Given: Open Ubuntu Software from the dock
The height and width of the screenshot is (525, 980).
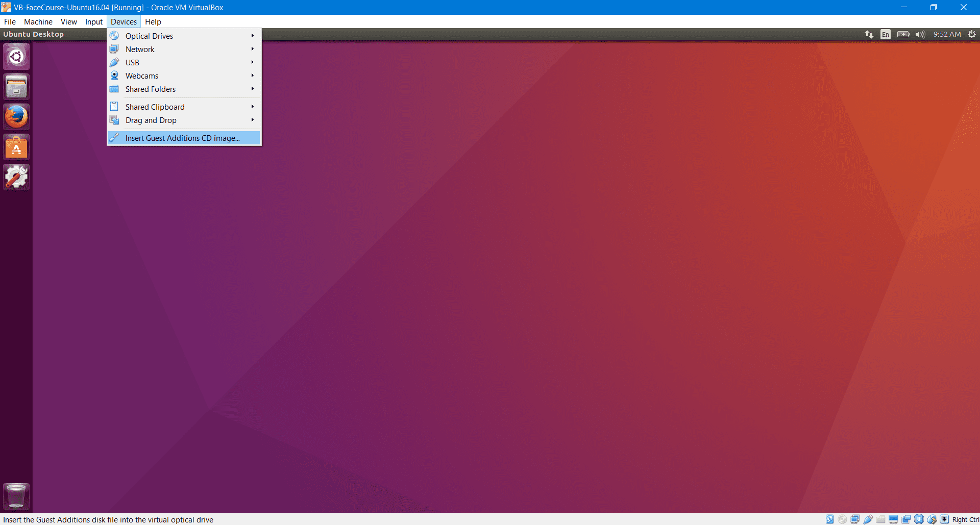Looking at the screenshot, I should (x=16, y=147).
